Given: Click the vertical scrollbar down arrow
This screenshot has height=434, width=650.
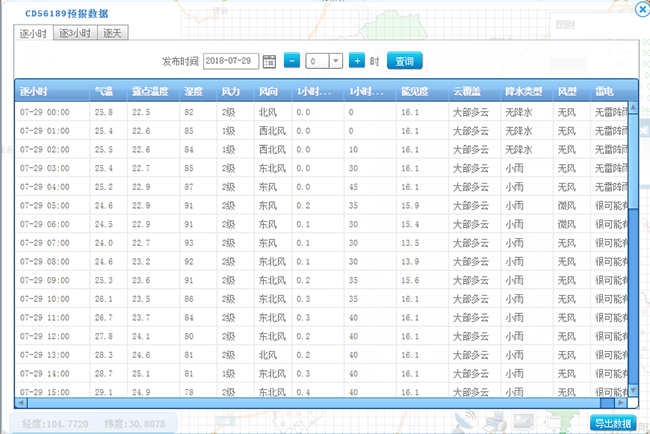Looking at the screenshot, I should [x=633, y=390].
